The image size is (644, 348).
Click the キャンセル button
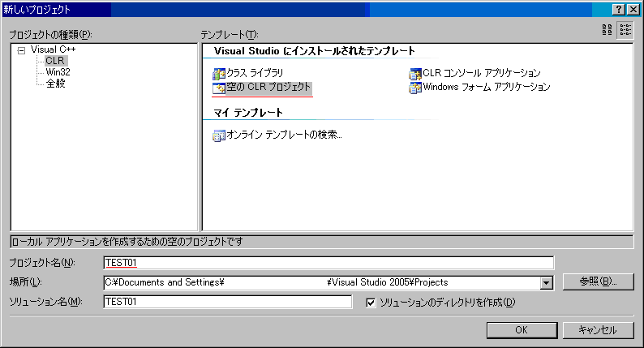coord(598,330)
